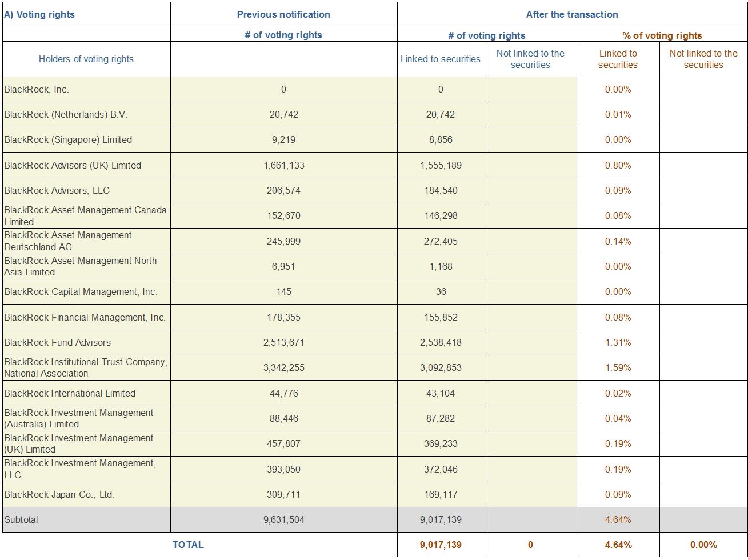Viewport: 748px width, 560px height.
Task: Click the 'TOTAL' row label
Action: click(x=188, y=545)
